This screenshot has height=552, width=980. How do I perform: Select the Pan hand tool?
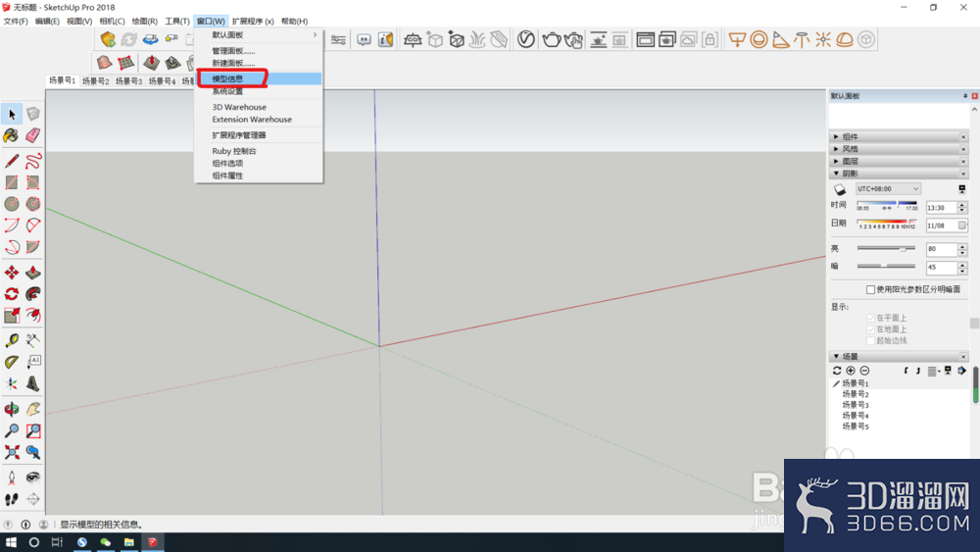tap(33, 410)
